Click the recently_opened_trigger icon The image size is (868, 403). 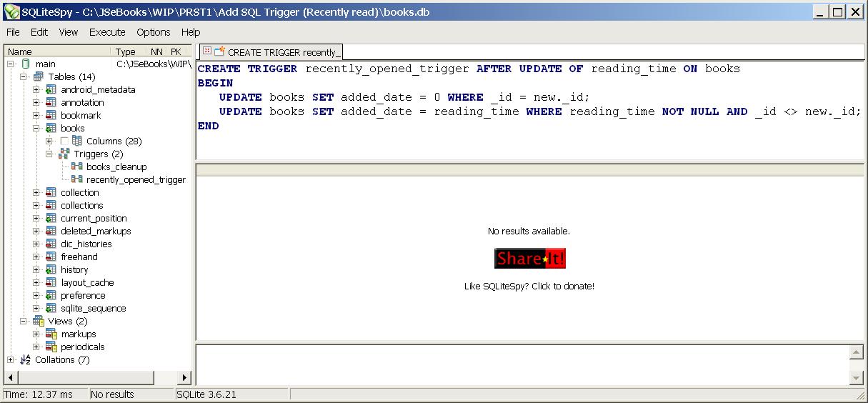tap(77, 180)
